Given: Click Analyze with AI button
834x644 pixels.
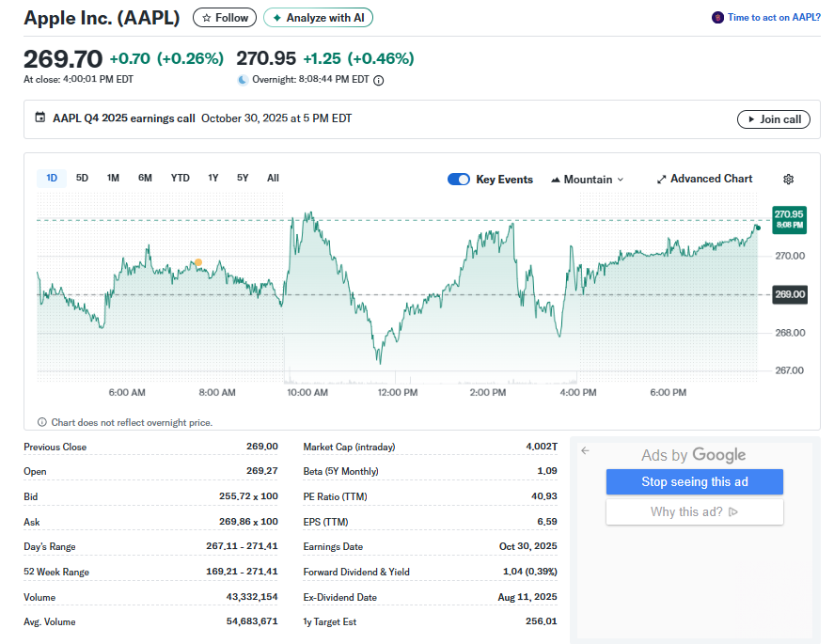Looking at the screenshot, I should tap(318, 18).
